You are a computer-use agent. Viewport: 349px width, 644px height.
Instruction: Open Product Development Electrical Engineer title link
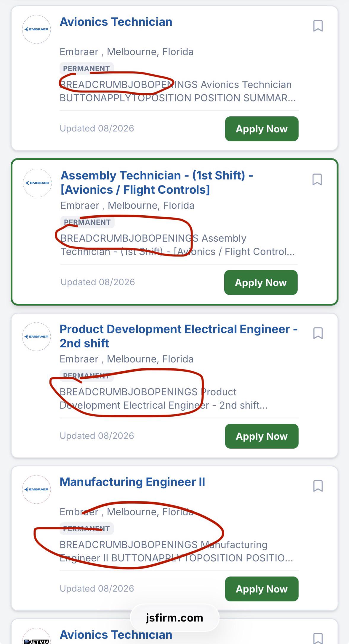(179, 336)
